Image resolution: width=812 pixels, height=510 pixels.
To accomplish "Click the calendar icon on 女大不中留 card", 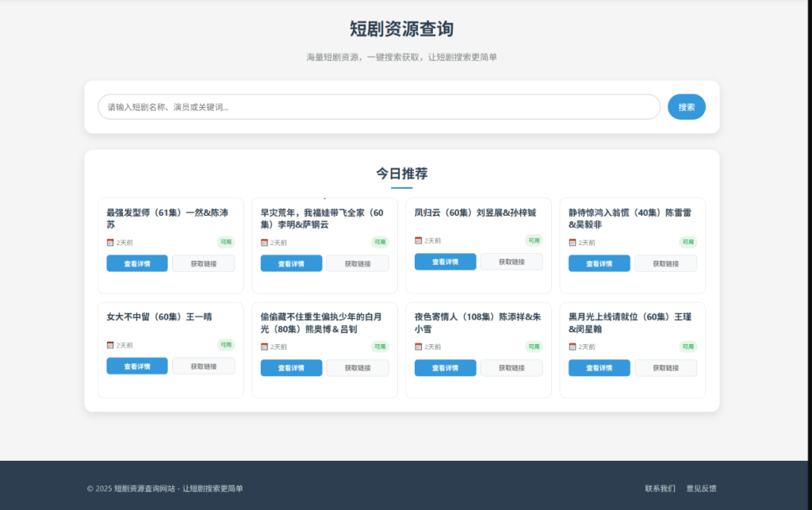I will (109, 345).
